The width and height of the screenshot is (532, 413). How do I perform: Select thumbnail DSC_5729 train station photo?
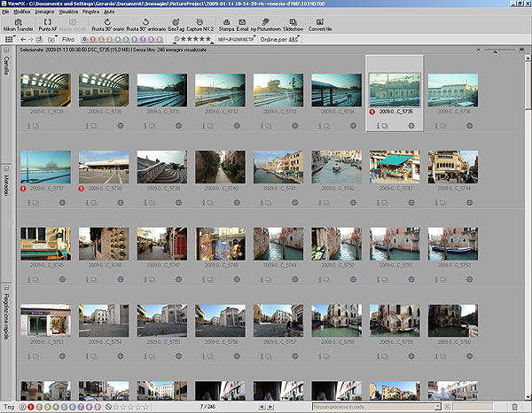pos(45,91)
